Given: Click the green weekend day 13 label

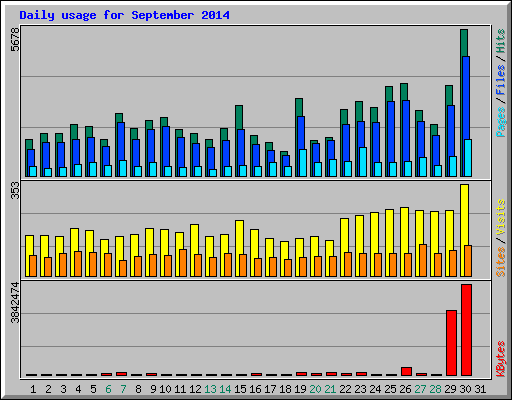Looking at the screenshot, I should click(x=210, y=389).
